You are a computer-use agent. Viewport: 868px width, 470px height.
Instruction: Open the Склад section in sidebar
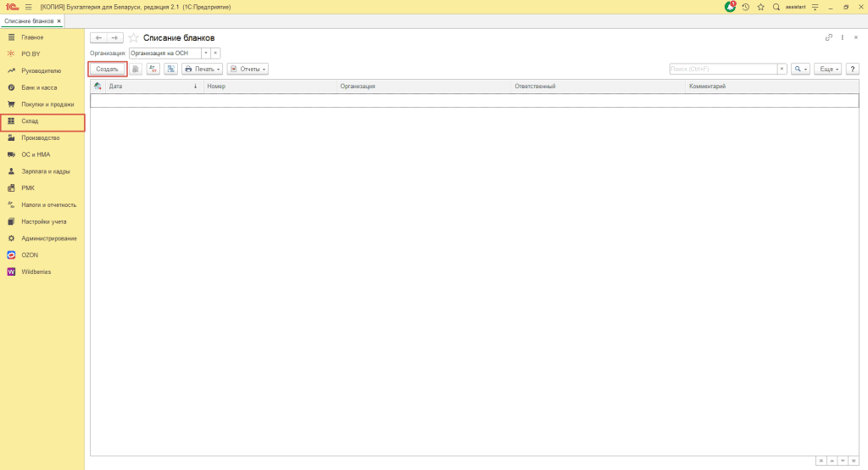(x=42, y=121)
